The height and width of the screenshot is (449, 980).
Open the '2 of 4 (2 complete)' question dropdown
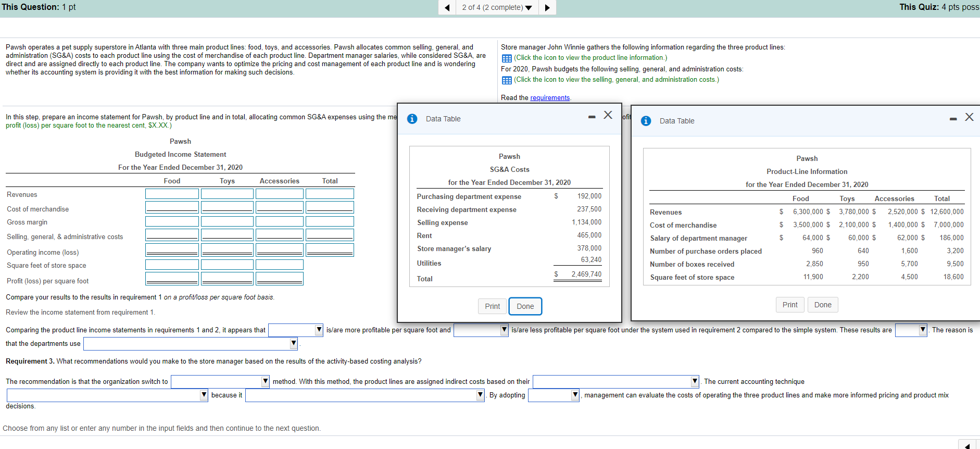coord(497,7)
